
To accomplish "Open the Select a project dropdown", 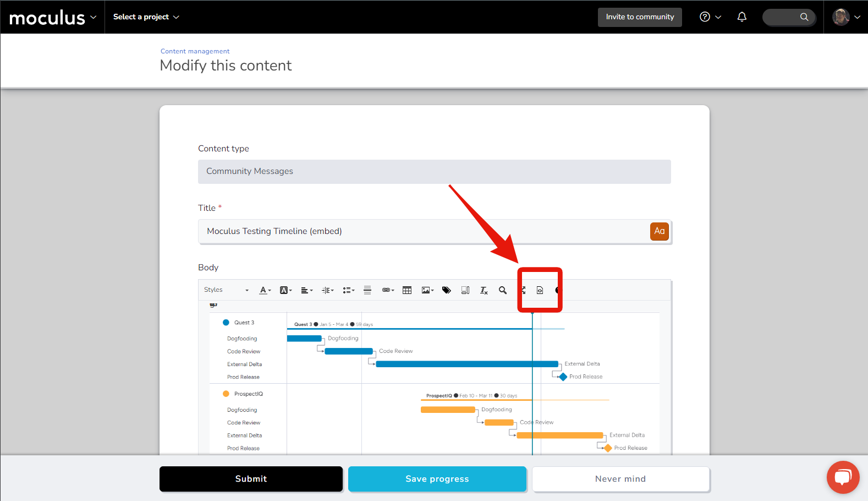I will 146,17.
